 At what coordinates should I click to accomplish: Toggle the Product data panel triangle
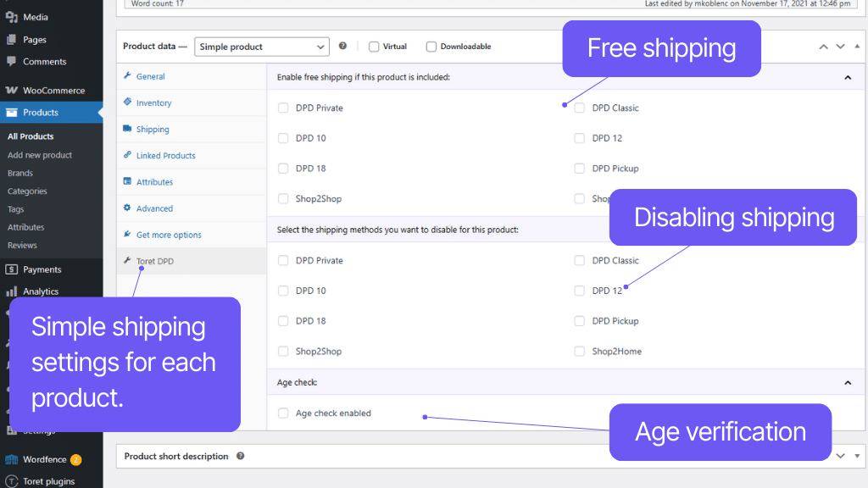pos(857,47)
